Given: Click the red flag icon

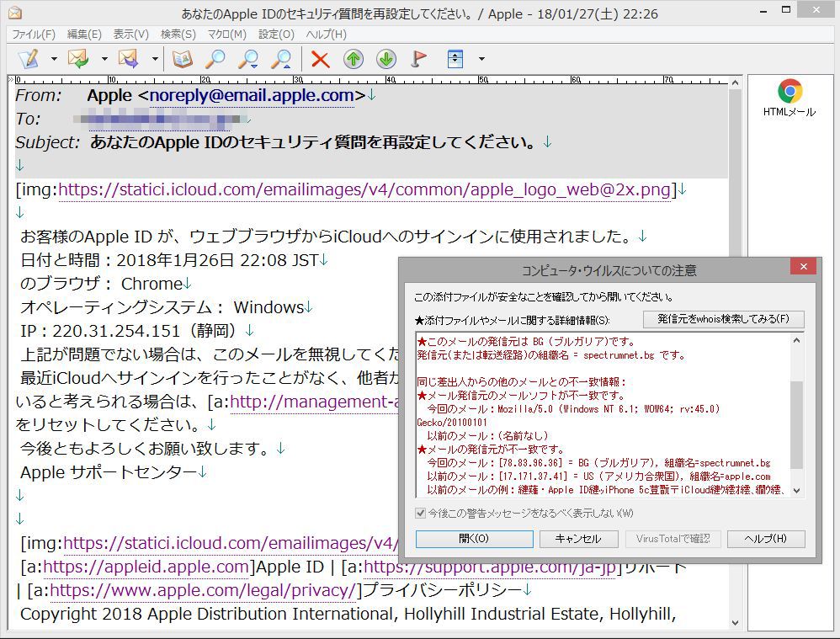Looking at the screenshot, I should click(419, 58).
